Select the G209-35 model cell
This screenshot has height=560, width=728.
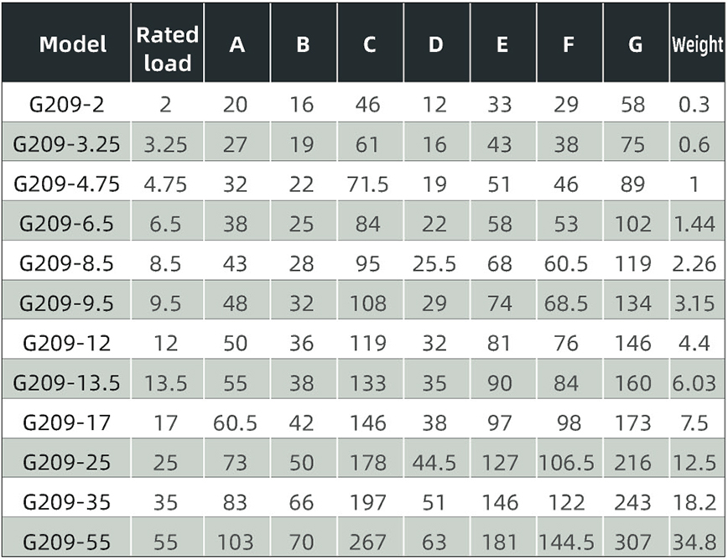[x=66, y=502]
